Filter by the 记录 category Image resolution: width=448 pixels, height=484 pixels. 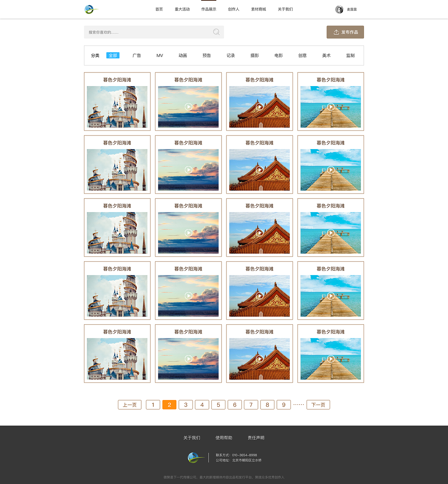click(231, 55)
